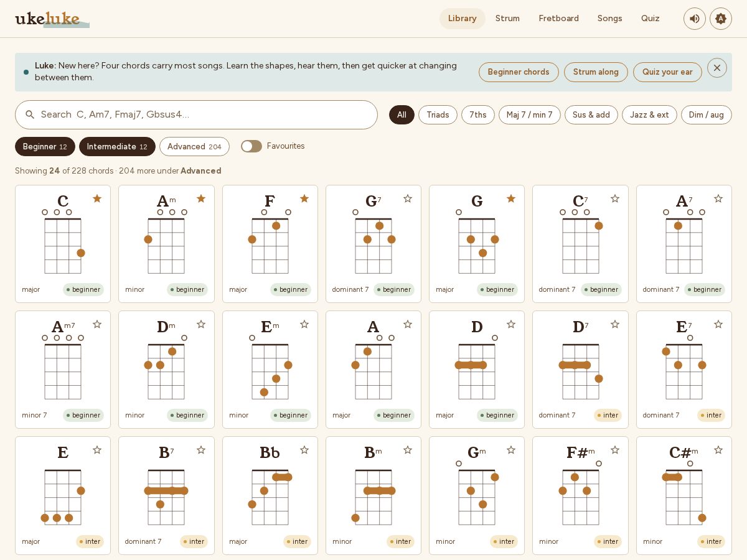Viewport: 747px width, 560px height.
Task: Filter by Dim / aug chords
Action: pos(707,115)
